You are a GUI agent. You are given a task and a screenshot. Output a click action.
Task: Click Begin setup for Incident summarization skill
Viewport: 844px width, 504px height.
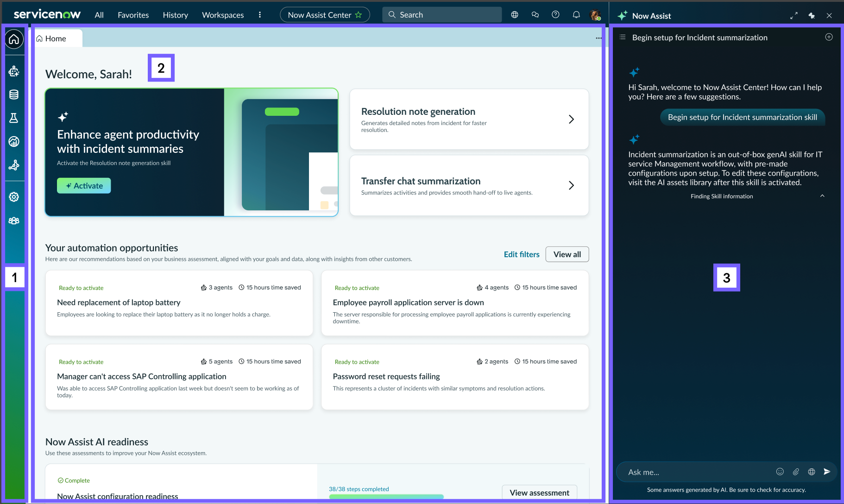[743, 117]
